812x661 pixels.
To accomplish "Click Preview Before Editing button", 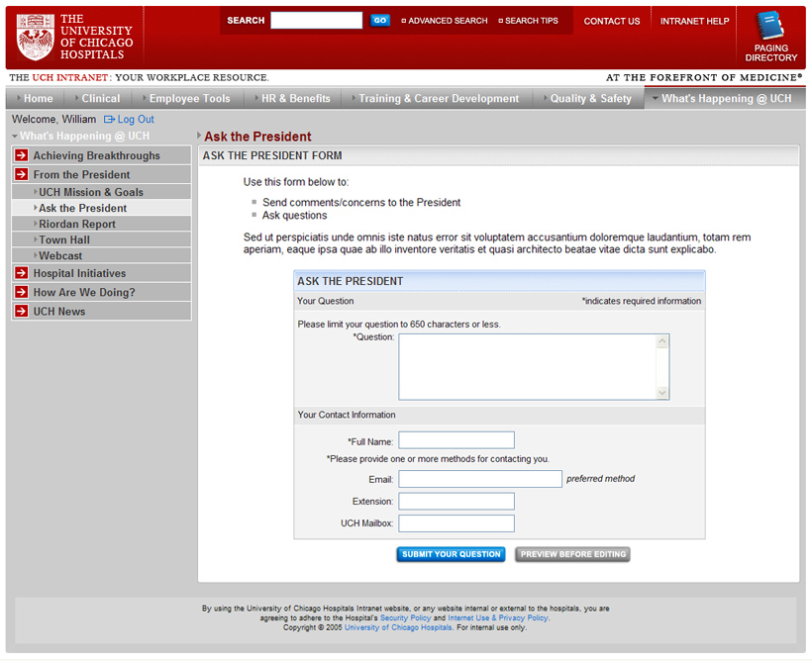I will (572, 554).
